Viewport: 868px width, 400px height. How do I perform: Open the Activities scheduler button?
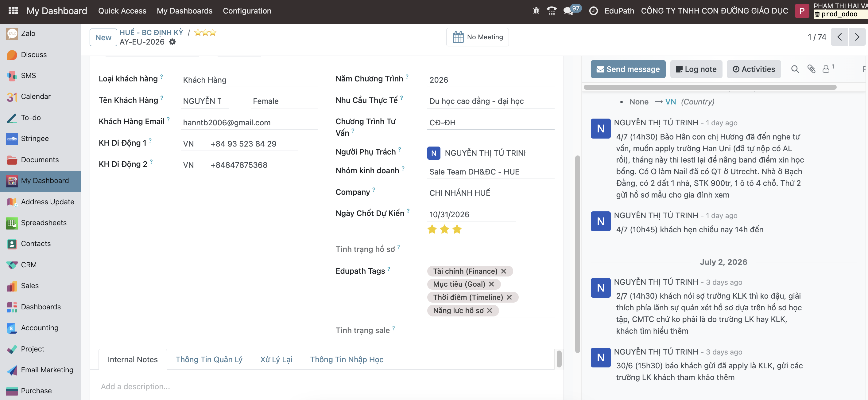click(x=754, y=69)
